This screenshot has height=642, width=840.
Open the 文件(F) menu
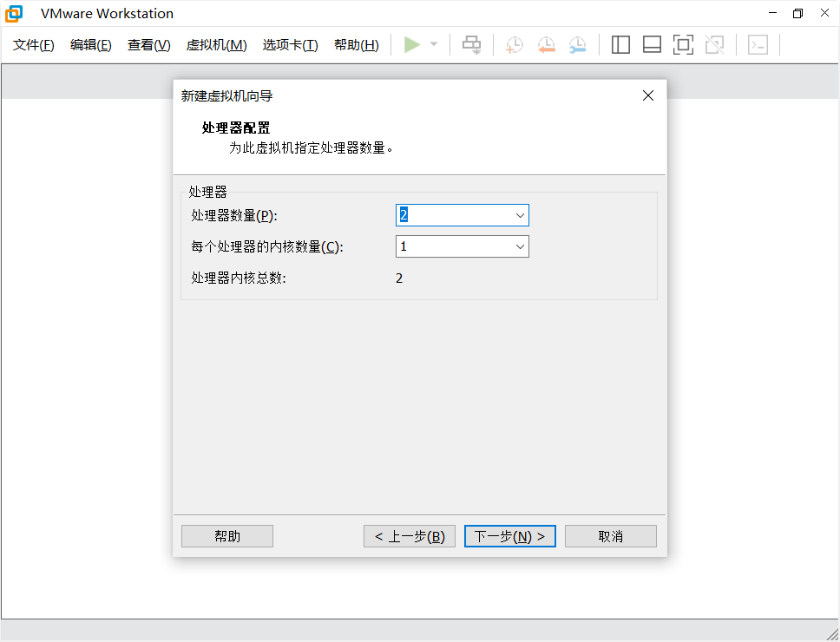[34, 45]
